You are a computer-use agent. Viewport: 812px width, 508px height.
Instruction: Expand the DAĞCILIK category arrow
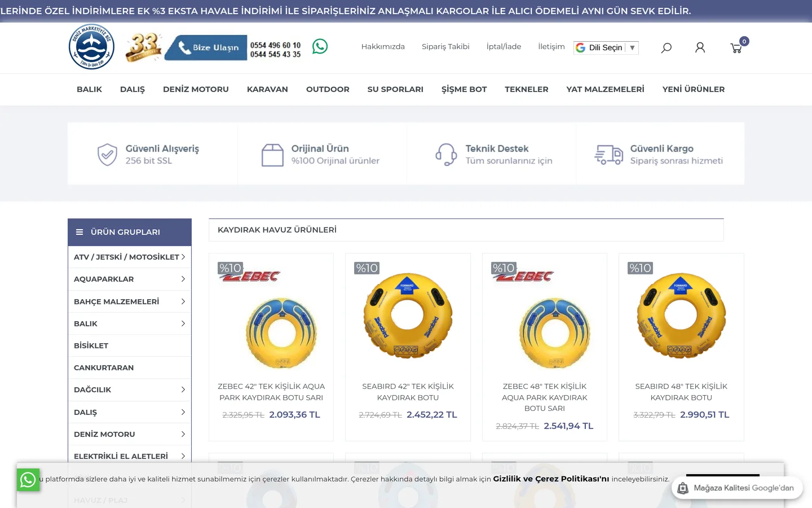(x=183, y=389)
